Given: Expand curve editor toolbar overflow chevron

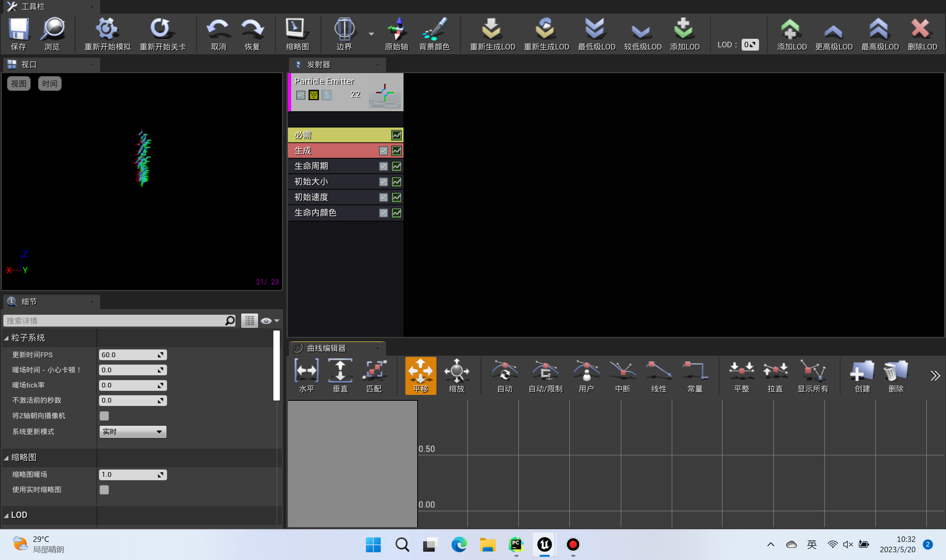Looking at the screenshot, I should point(935,375).
